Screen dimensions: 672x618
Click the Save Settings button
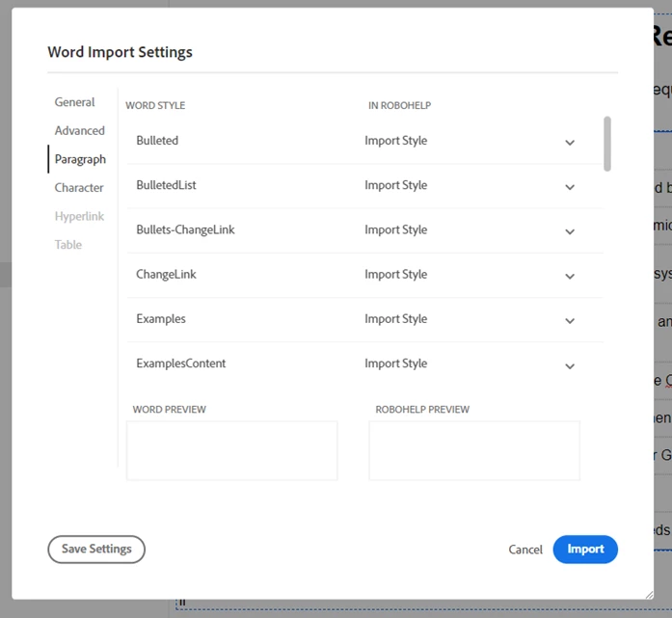pyautogui.click(x=96, y=549)
